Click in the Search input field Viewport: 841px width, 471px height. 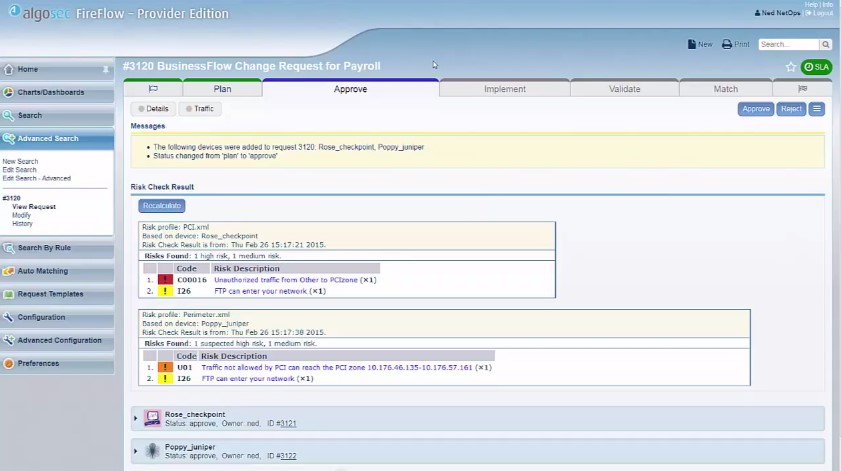pyautogui.click(x=789, y=44)
